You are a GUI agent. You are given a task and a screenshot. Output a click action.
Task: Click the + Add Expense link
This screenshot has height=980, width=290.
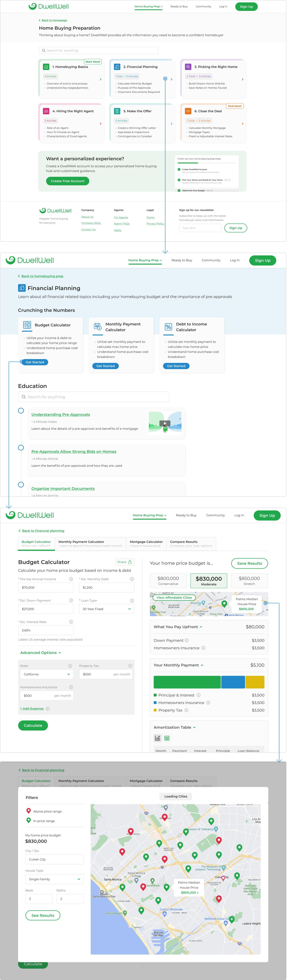(x=32, y=708)
